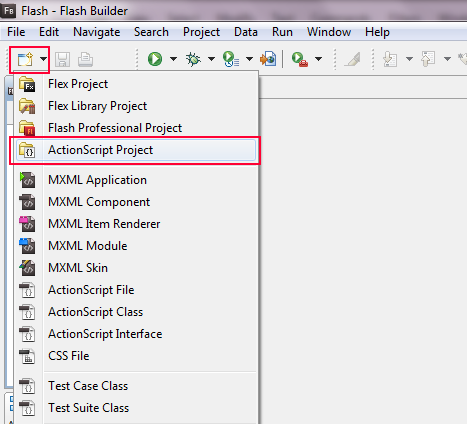Expand the Debug dropdown arrow
467x424 pixels.
pyautogui.click(x=211, y=59)
